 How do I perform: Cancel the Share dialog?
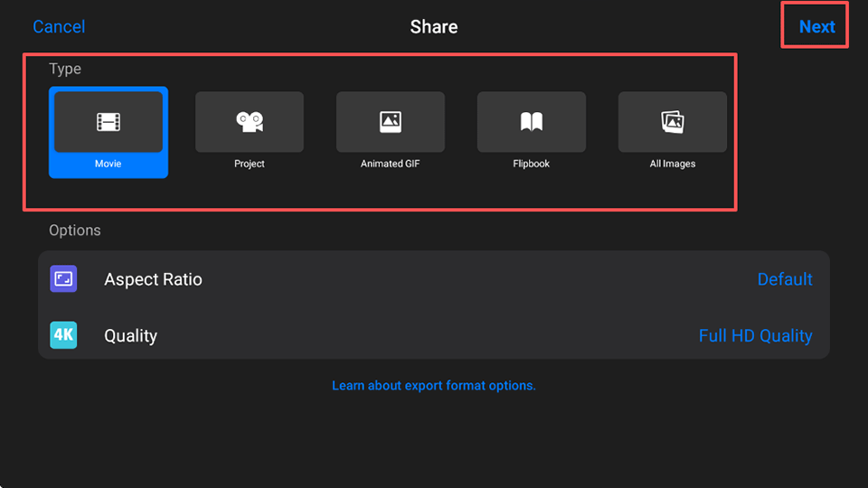pos(59,26)
